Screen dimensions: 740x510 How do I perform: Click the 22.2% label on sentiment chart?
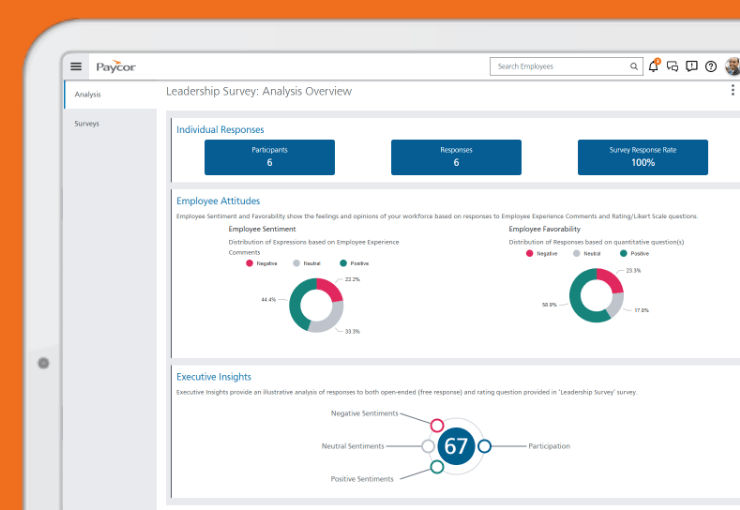(352, 279)
